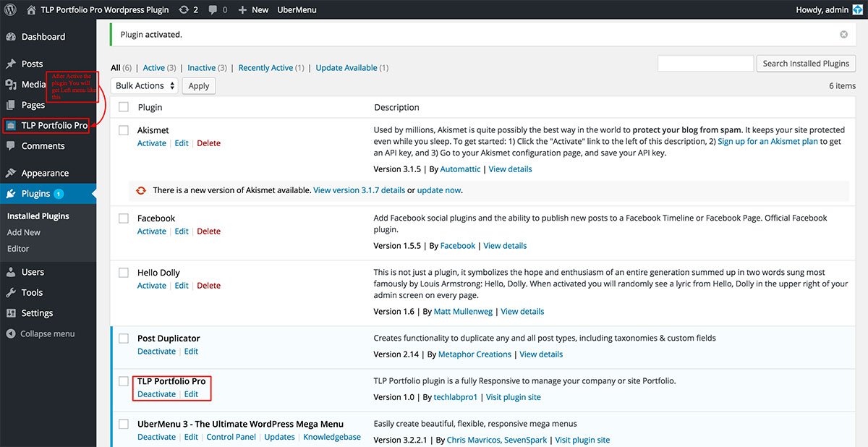Screen dimensions: 868x447
Task: Open Dashboard via its gauge icon
Action: [11, 36]
